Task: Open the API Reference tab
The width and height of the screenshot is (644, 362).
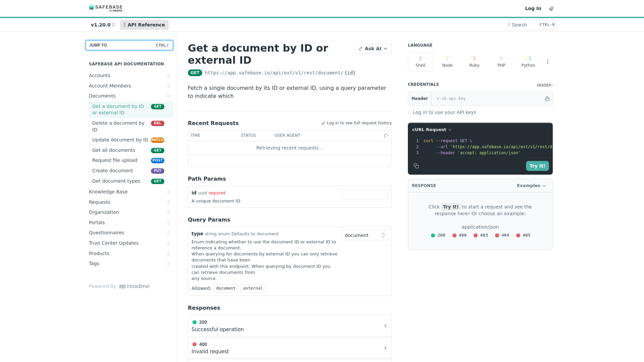Action: [x=144, y=25]
